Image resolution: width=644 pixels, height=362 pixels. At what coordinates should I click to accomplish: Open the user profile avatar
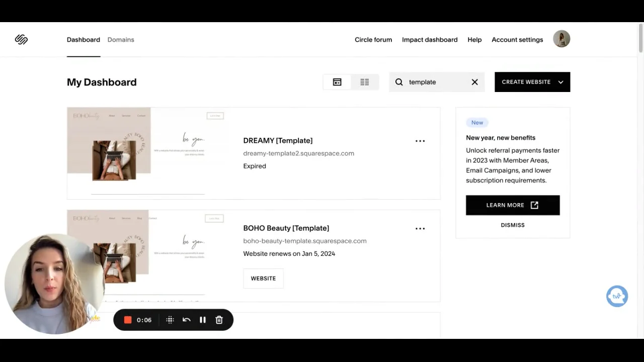pyautogui.click(x=561, y=39)
